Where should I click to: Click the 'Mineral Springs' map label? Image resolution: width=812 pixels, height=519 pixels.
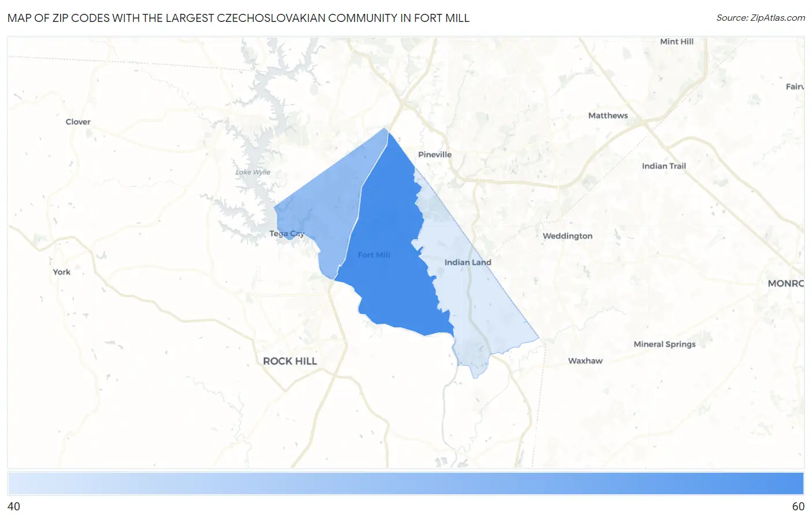click(x=664, y=344)
